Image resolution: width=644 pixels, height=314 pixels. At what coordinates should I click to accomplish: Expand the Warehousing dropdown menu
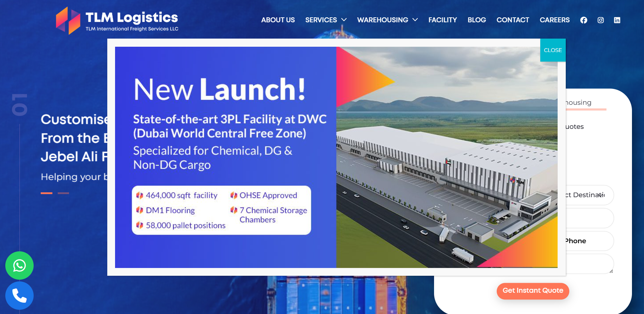[x=387, y=20]
